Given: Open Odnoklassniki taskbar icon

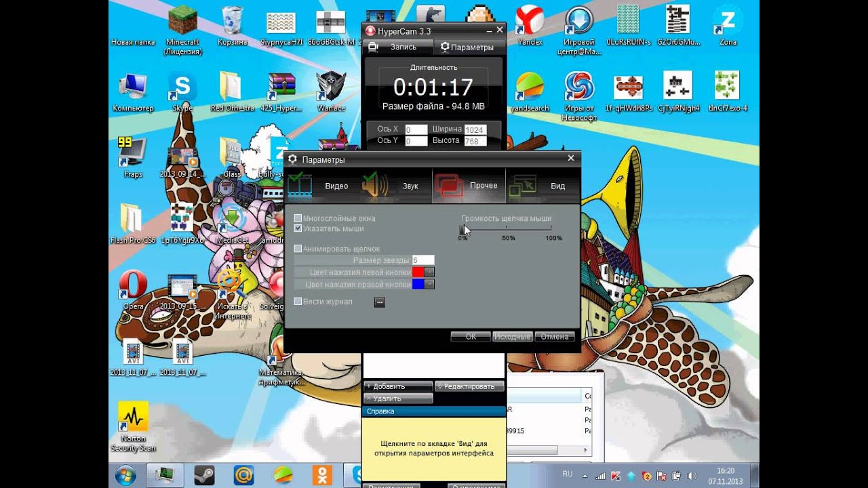Looking at the screenshot, I should click(x=322, y=475).
